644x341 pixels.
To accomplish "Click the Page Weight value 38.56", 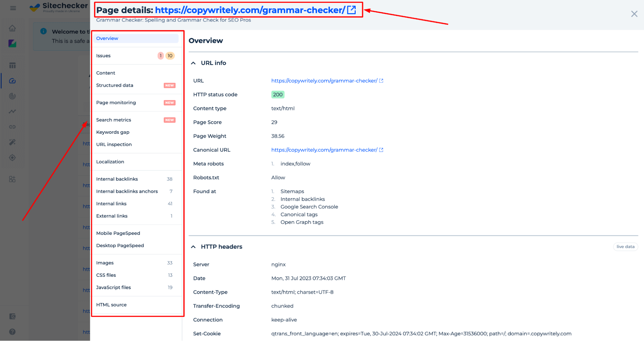I will click(x=278, y=136).
